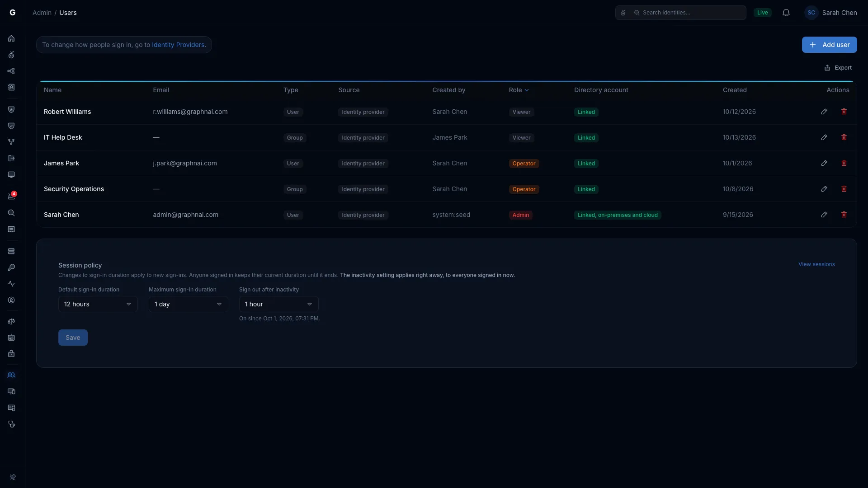Open the server stack icon in the sidebar
This screenshot has width=868, height=488.
(11, 251)
